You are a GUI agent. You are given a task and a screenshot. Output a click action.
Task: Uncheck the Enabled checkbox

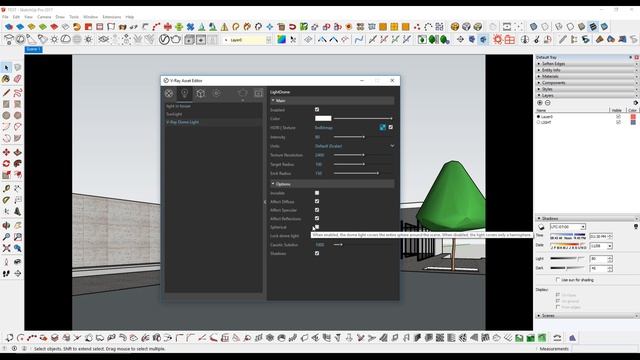(317, 109)
